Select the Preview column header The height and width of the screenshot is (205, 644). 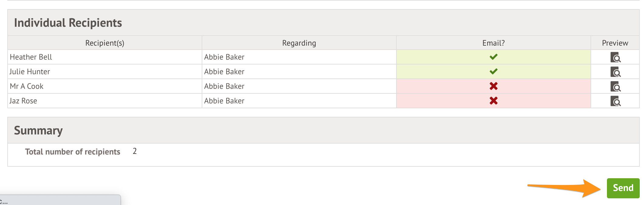pos(615,43)
